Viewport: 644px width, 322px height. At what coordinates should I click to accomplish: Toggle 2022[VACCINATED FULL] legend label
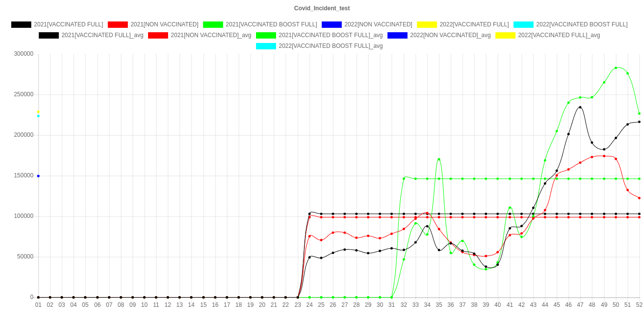(474, 24)
